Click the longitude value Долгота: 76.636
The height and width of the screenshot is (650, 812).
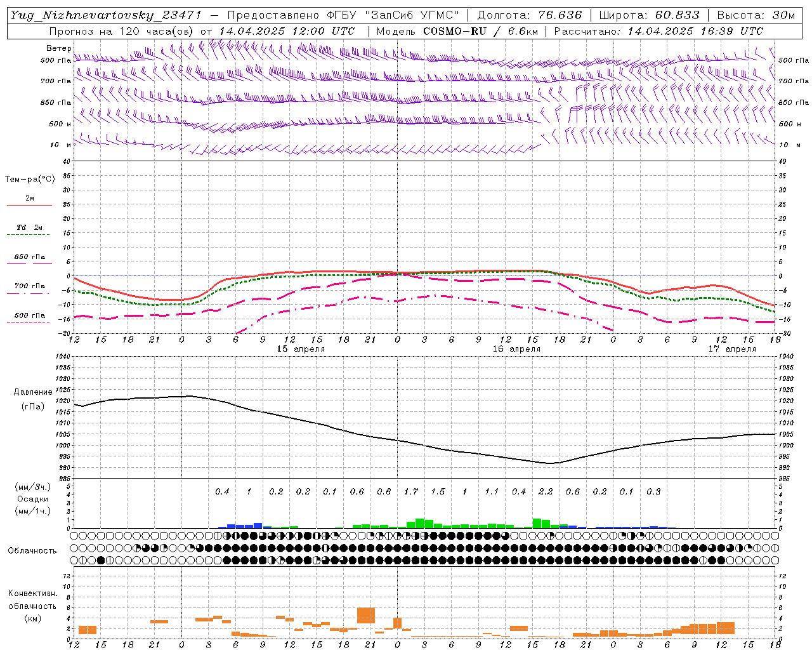529,15
